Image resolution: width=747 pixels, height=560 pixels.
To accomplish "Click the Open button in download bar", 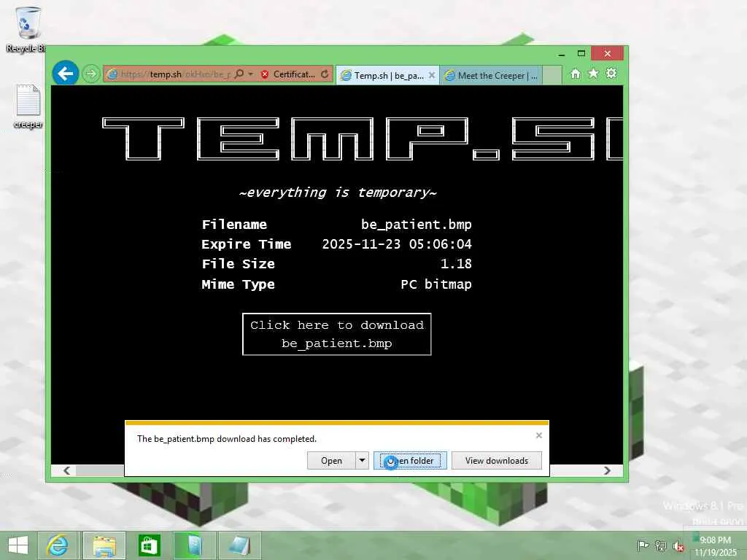I will pyautogui.click(x=332, y=461).
